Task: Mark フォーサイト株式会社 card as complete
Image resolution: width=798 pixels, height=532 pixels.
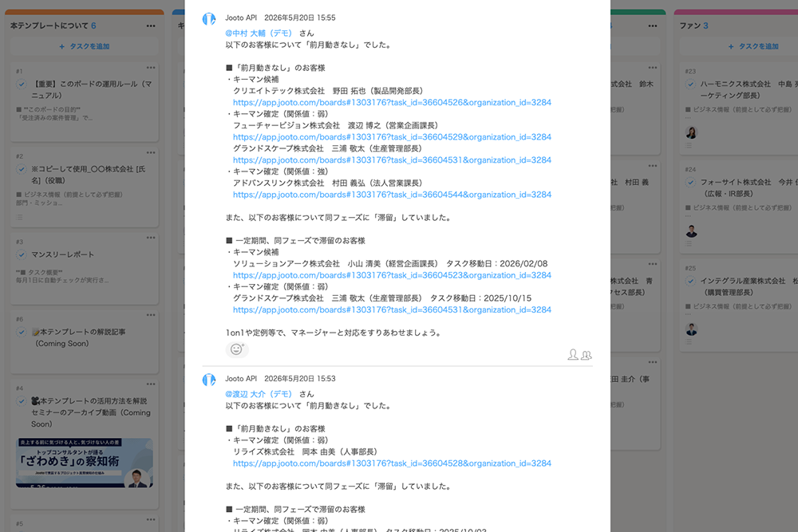Action: (690, 182)
